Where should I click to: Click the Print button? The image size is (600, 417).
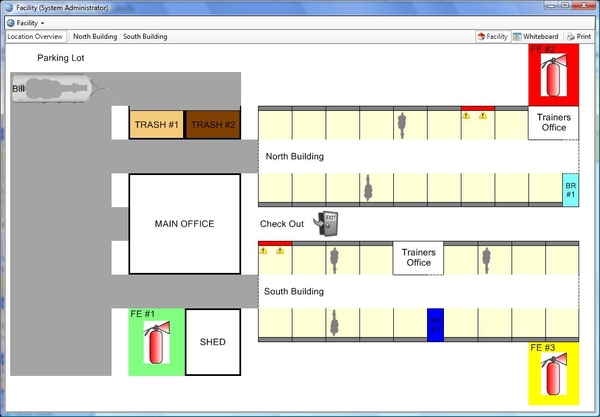point(578,36)
